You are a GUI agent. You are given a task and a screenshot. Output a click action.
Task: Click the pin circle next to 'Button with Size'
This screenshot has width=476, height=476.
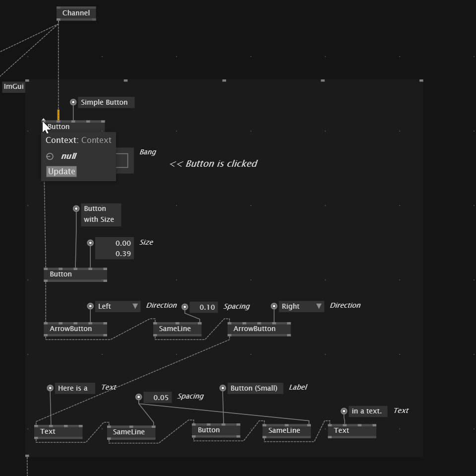pyautogui.click(x=76, y=208)
